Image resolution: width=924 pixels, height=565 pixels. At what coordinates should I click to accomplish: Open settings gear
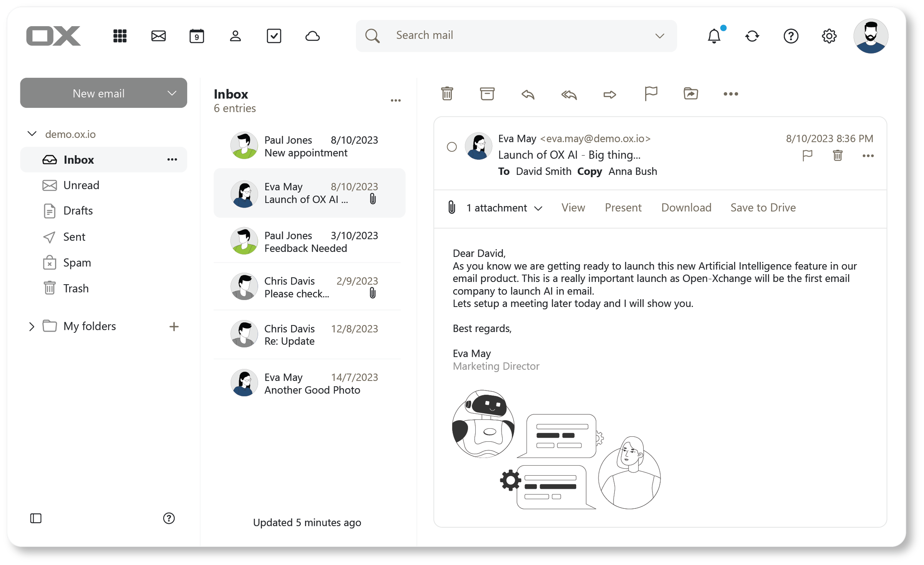829,36
